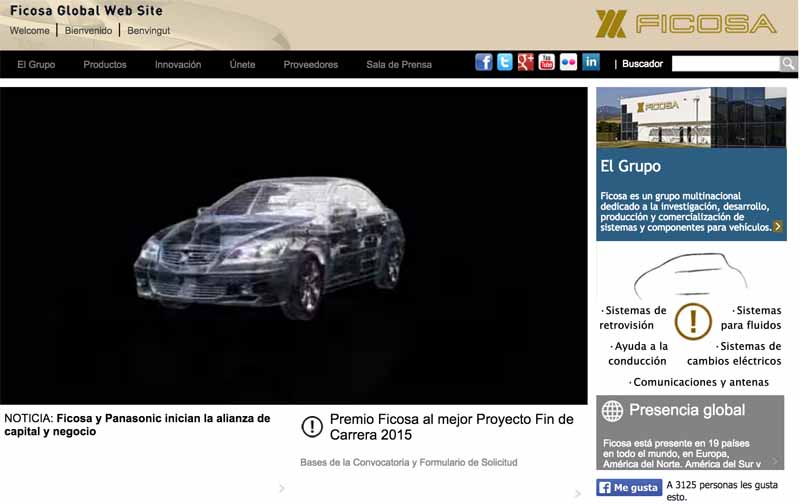Click the Facebook Me gusta button
This screenshot has height=504, width=800.
click(x=629, y=488)
